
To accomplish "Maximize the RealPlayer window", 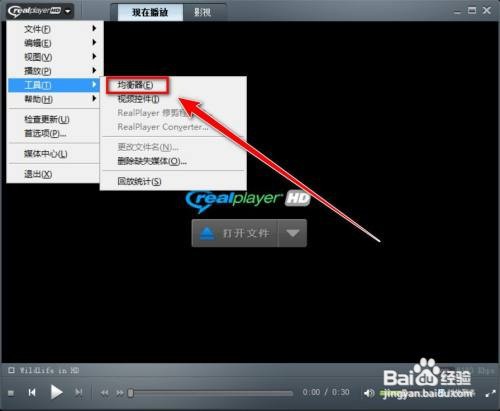I will (472, 11).
